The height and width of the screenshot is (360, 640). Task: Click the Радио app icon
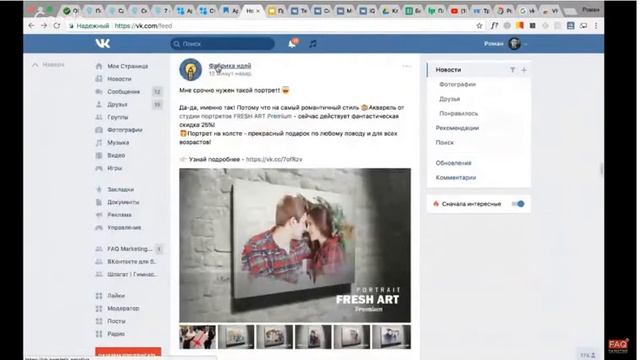coord(99,334)
